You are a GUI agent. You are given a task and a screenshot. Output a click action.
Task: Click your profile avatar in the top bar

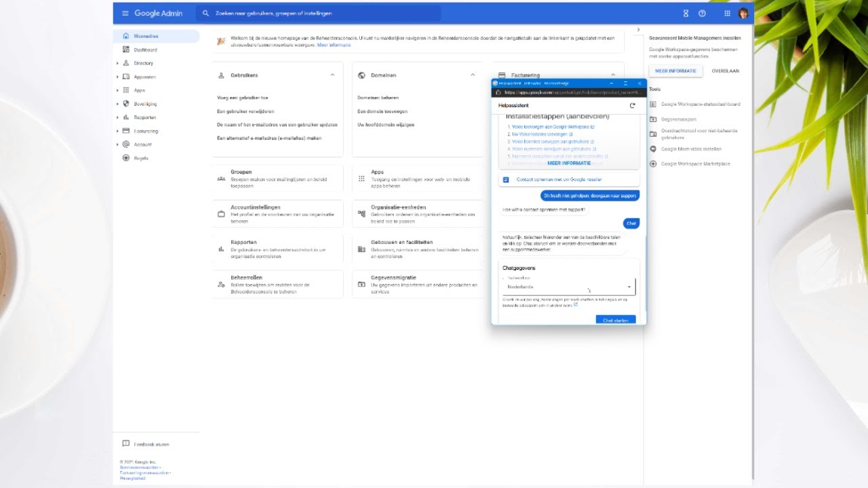point(744,12)
